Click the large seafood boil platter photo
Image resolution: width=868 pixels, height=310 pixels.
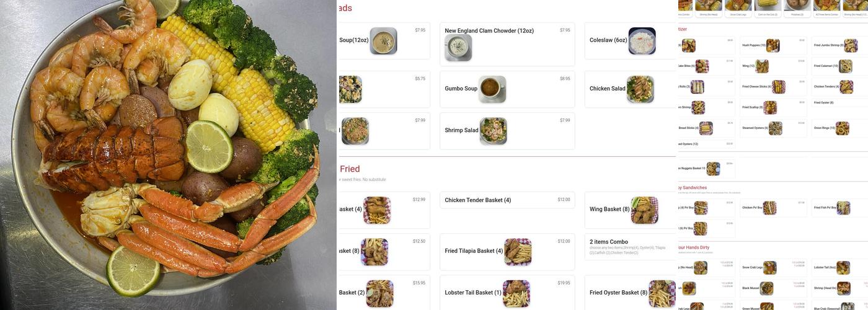pyautogui.click(x=168, y=155)
